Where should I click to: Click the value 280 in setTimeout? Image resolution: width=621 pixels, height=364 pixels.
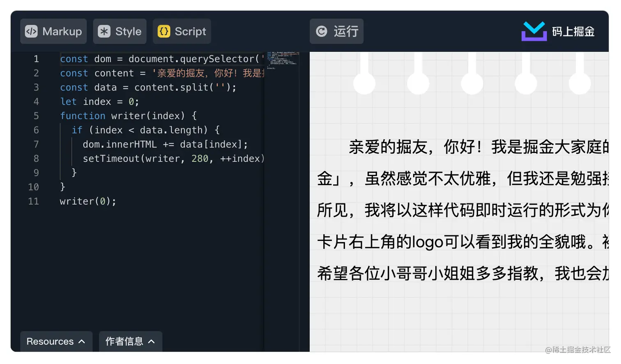click(200, 159)
